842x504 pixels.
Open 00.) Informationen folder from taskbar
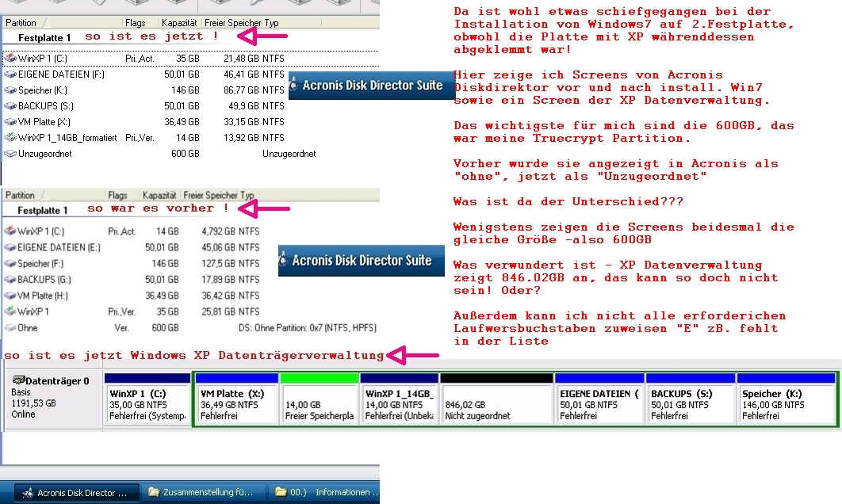pos(325,492)
